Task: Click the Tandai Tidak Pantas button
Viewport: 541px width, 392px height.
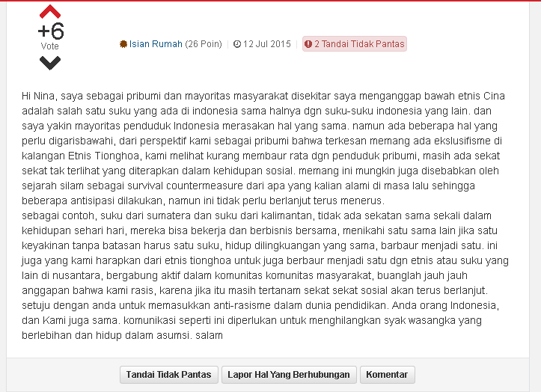Action: click(168, 374)
